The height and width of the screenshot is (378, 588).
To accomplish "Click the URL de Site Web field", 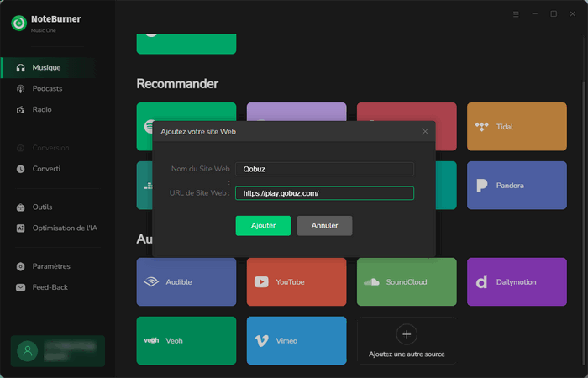I will pos(324,193).
